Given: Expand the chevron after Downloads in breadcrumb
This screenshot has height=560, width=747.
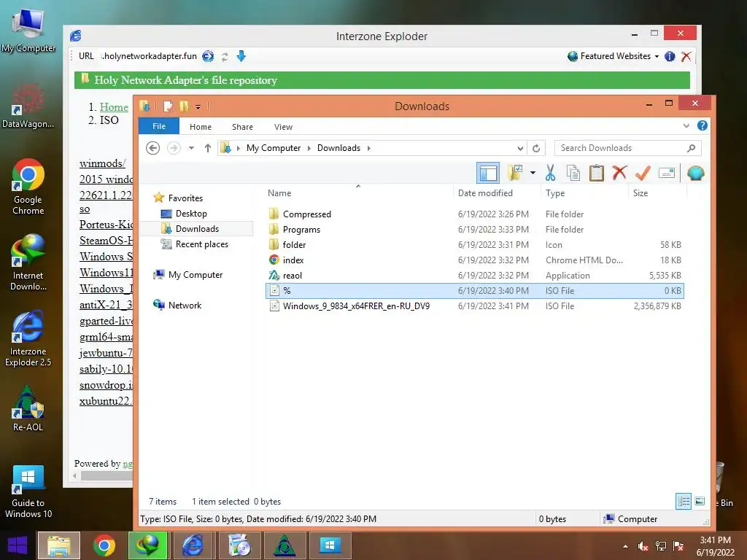Looking at the screenshot, I should (368, 148).
